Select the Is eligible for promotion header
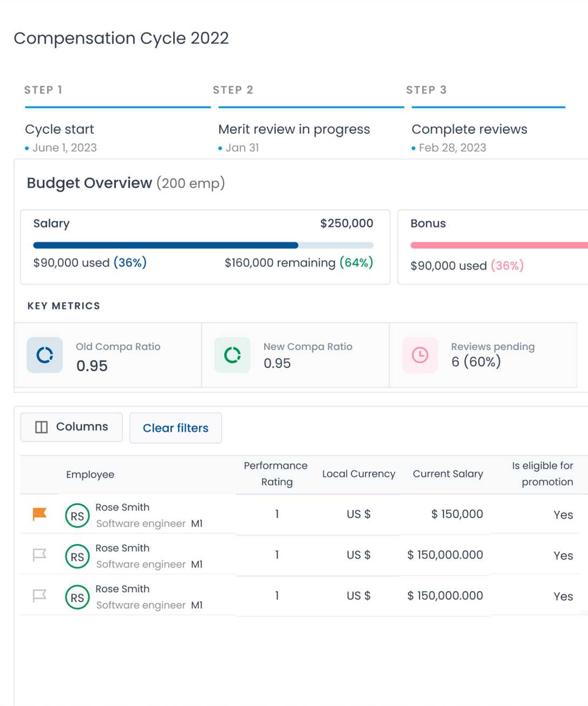 pos(542,474)
